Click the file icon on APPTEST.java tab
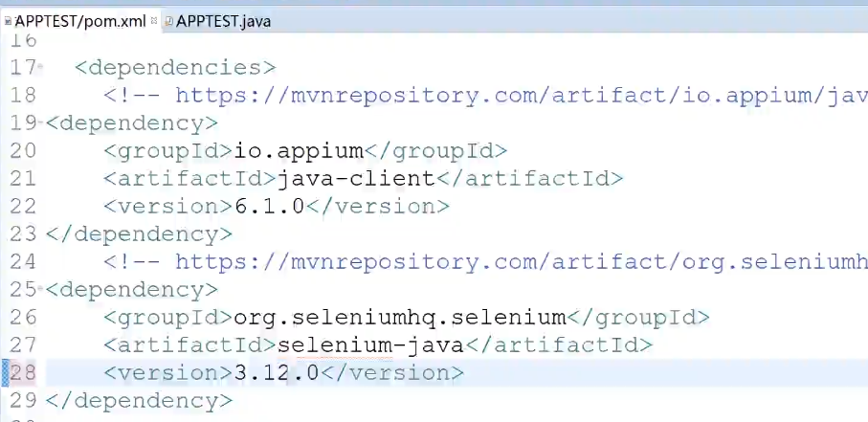Screen dimensions: 868x422 (x=168, y=22)
